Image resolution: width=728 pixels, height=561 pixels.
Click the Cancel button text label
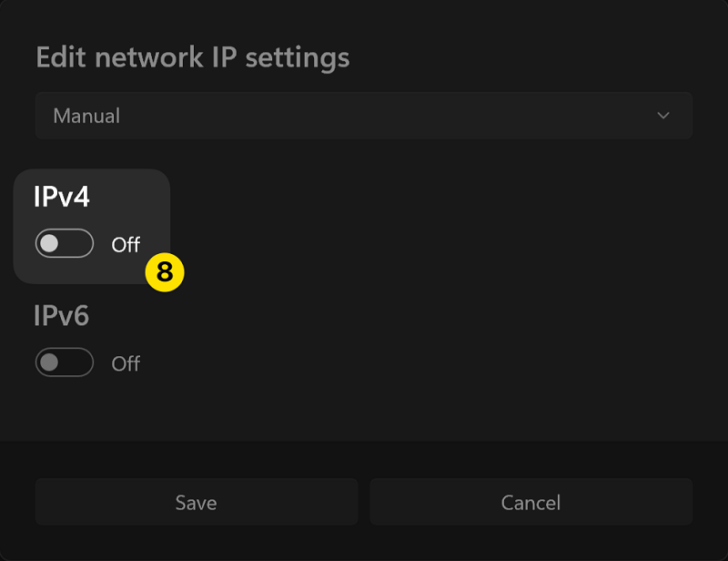(x=531, y=503)
